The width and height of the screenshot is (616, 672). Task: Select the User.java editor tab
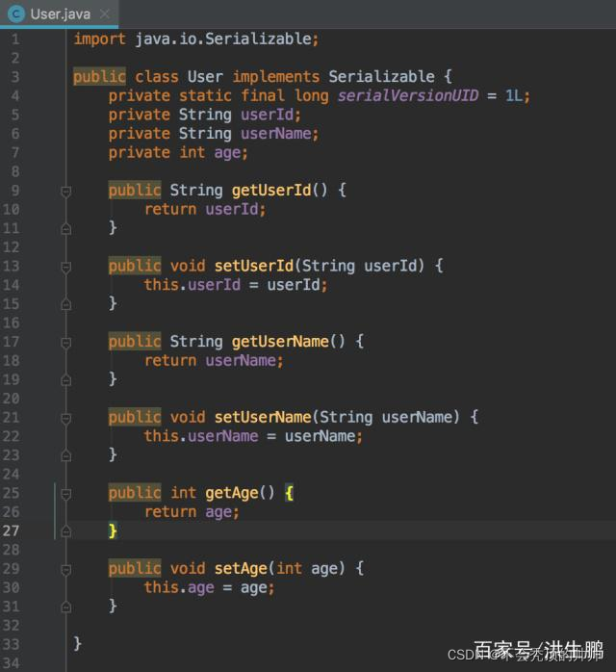59,14
